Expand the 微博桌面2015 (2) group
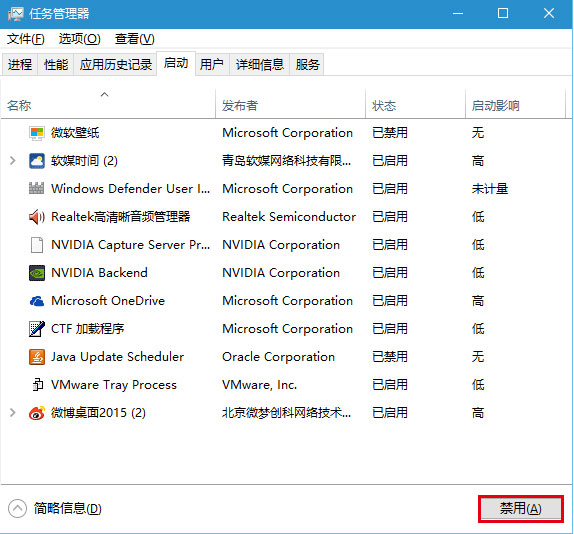Viewport: 574px width, 534px height. click(x=12, y=413)
